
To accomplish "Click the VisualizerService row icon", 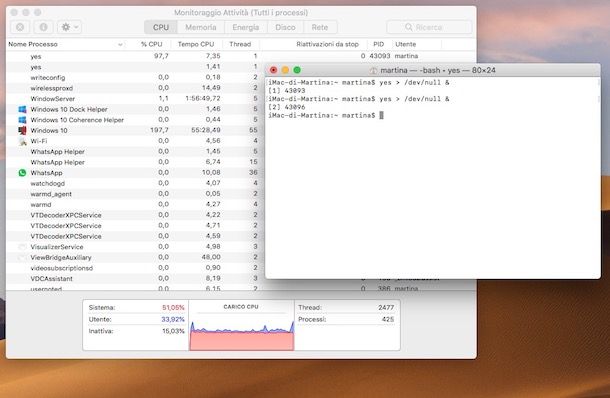I will pyautogui.click(x=23, y=247).
